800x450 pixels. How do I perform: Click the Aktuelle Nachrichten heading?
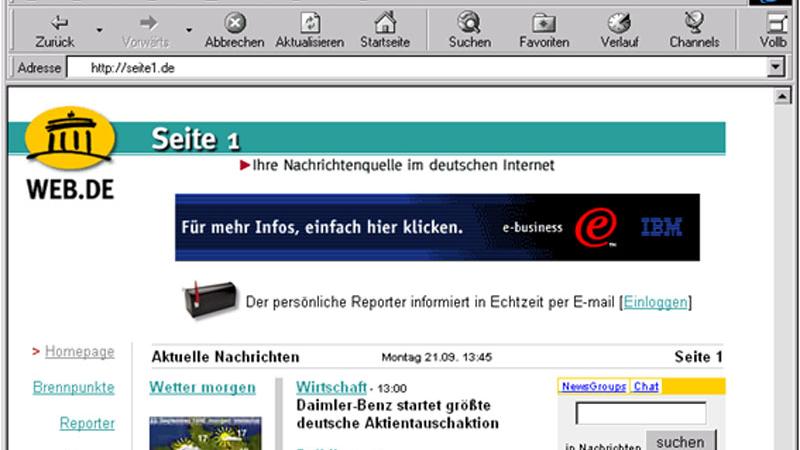point(225,357)
